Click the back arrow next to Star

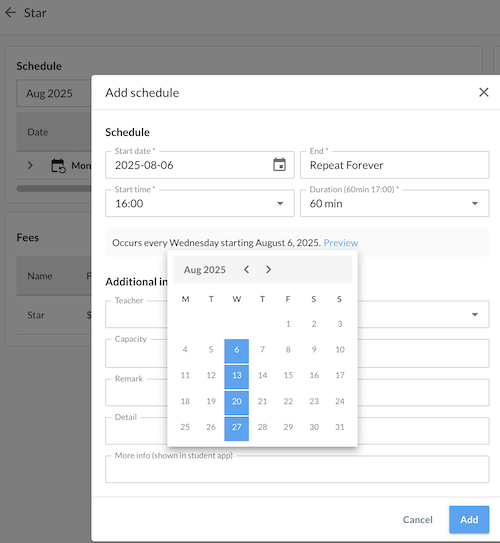tap(11, 13)
